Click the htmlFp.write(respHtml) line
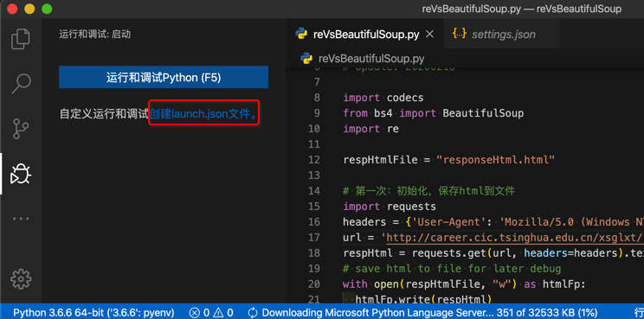The height and width of the screenshot is (319, 644). tap(422, 299)
